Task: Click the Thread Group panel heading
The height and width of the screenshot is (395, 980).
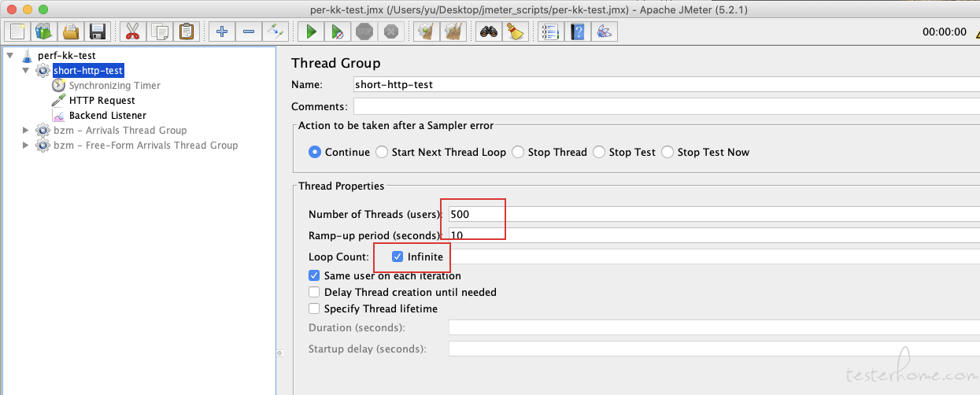Action: tap(335, 63)
